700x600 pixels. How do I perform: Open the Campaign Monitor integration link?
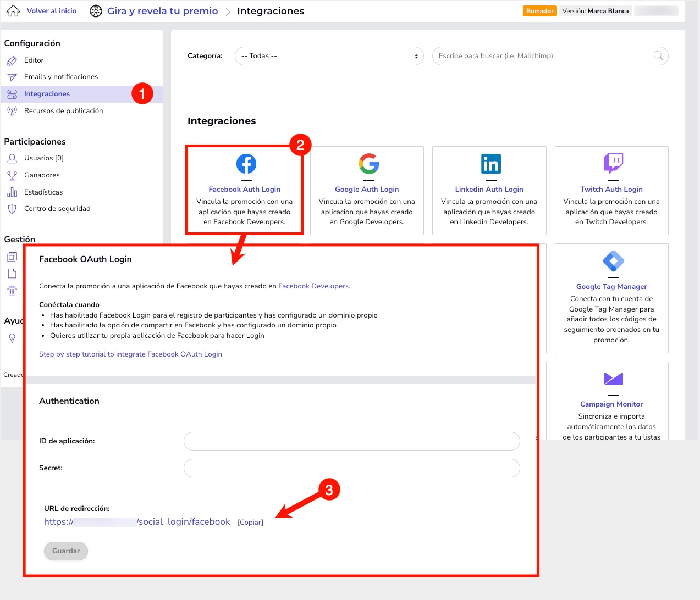[611, 404]
